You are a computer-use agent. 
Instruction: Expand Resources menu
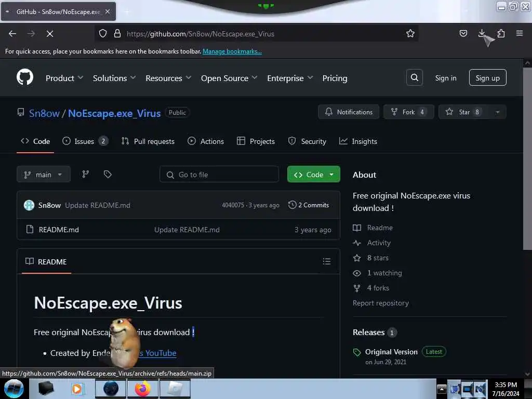point(168,78)
